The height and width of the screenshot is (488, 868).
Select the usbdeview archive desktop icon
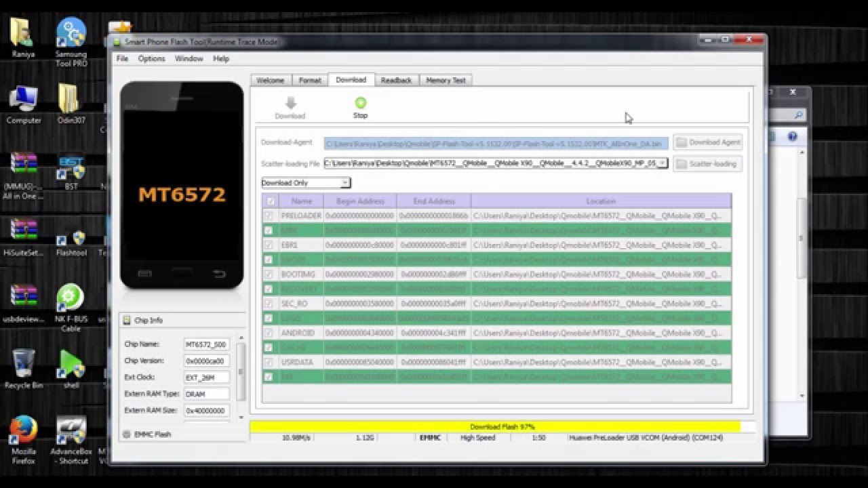[x=23, y=304]
